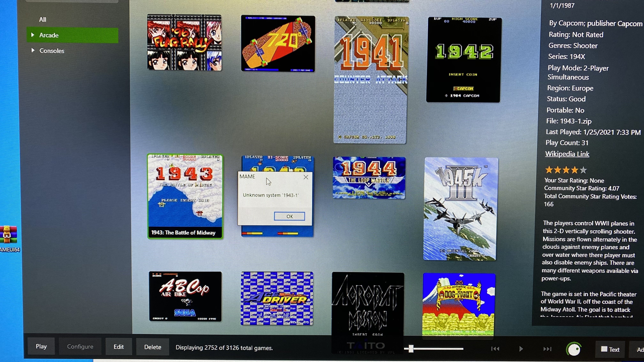Expand the Arcade category arrow
Screen dimensions: 644x362
(32, 35)
